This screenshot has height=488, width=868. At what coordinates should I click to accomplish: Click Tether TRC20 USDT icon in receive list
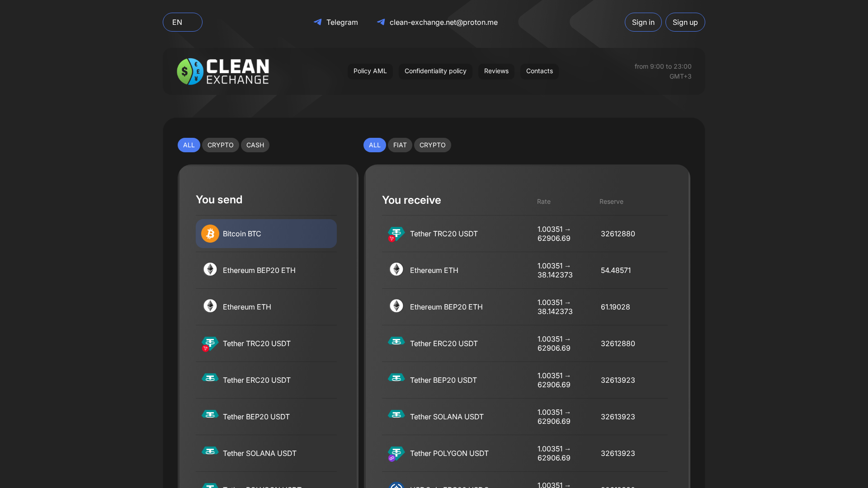pyautogui.click(x=396, y=234)
